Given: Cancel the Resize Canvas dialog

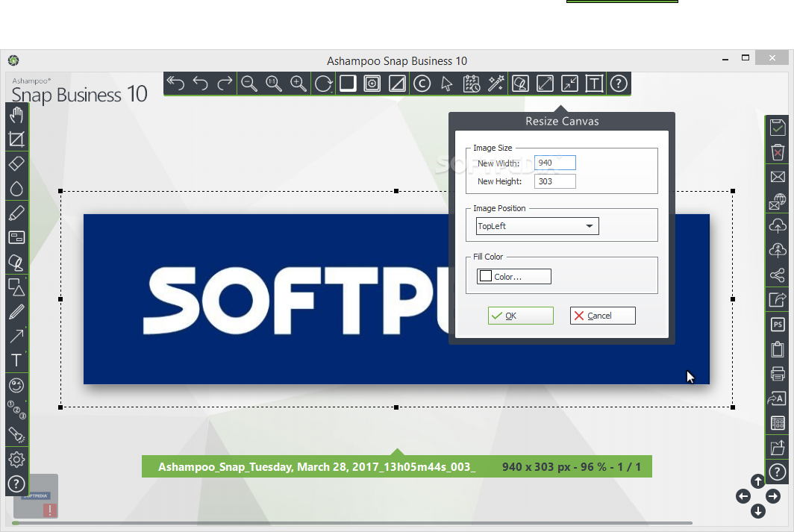Looking at the screenshot, I should coord(603,316).
